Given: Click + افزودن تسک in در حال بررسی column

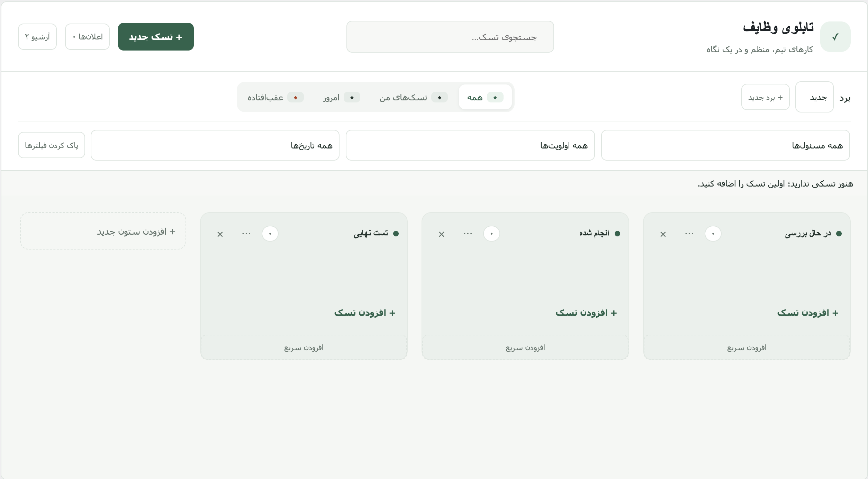Looking at the screenshot, I should [x=808, y=313].
